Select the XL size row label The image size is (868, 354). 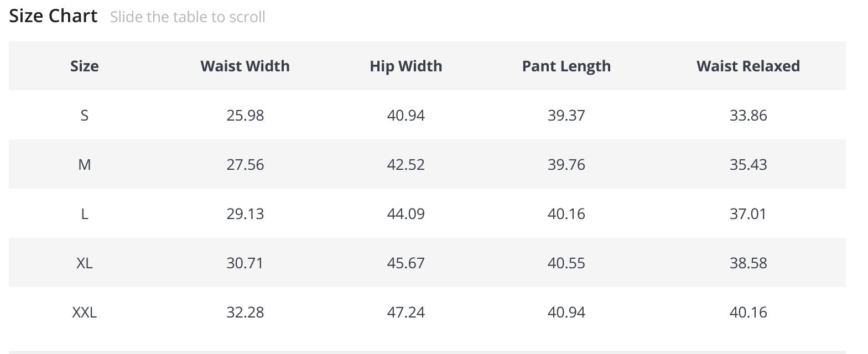click(85, 263)
